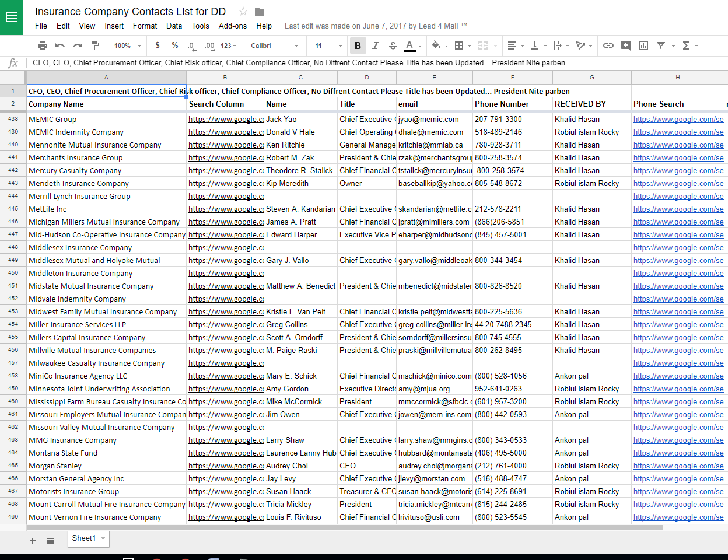Switch to the Sheet1 tab
Viewport: 728px width, 560px height.
84,538
